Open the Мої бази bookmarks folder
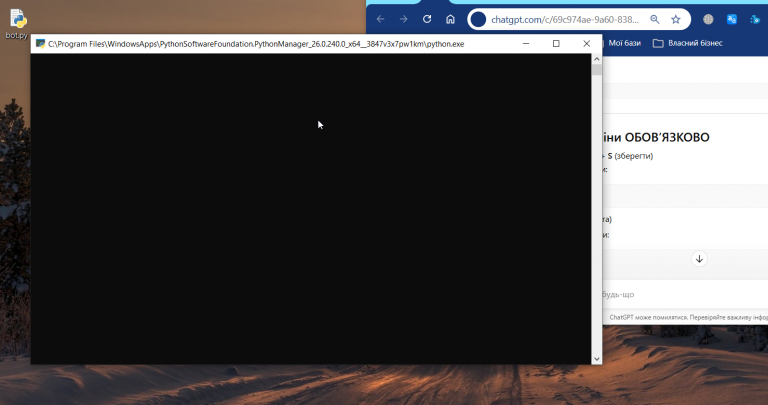Screen dimensions: 768x405 point(622,43)
